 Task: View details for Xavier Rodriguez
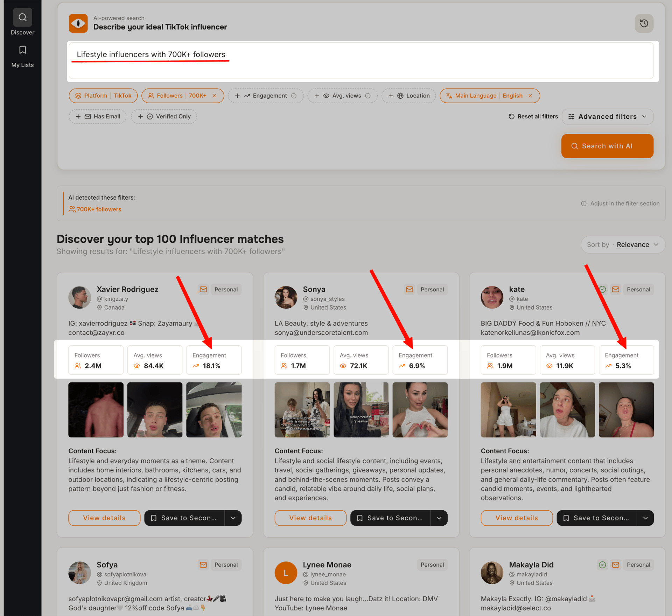[104, 518]
